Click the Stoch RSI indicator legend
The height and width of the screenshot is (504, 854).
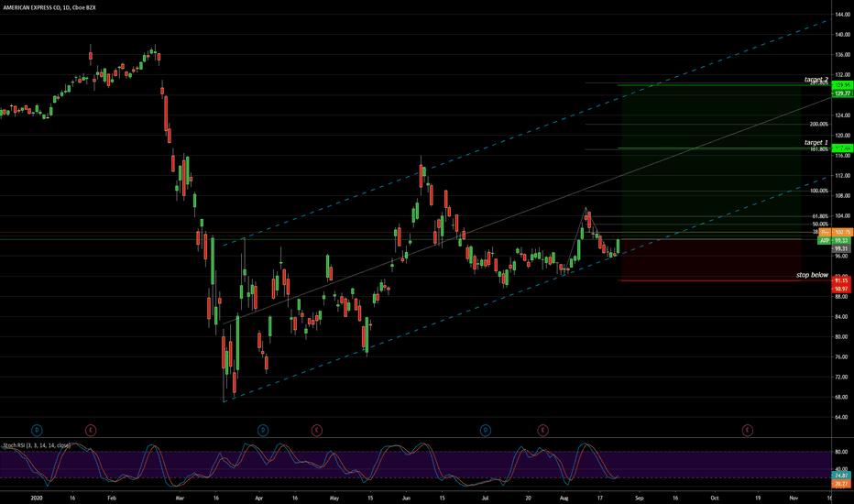[37, 445]
